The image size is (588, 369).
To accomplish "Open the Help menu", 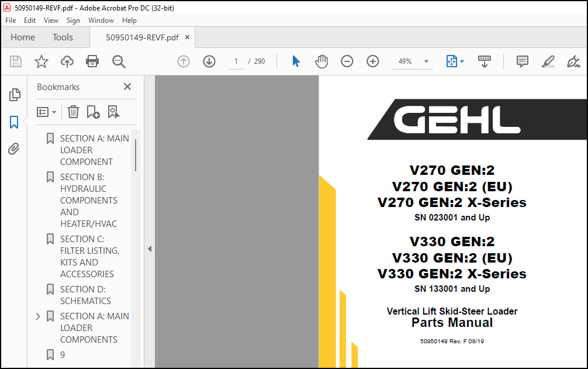I will coord(129,20).
